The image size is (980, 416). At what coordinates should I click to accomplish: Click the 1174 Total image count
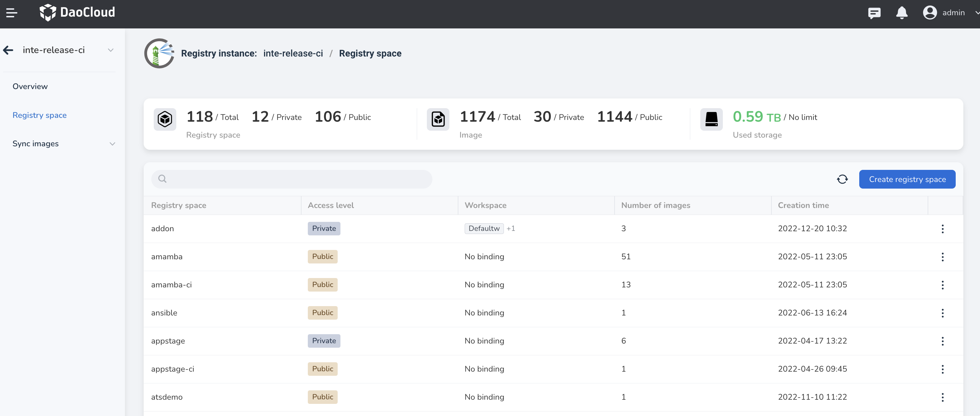tap(490, 116)
